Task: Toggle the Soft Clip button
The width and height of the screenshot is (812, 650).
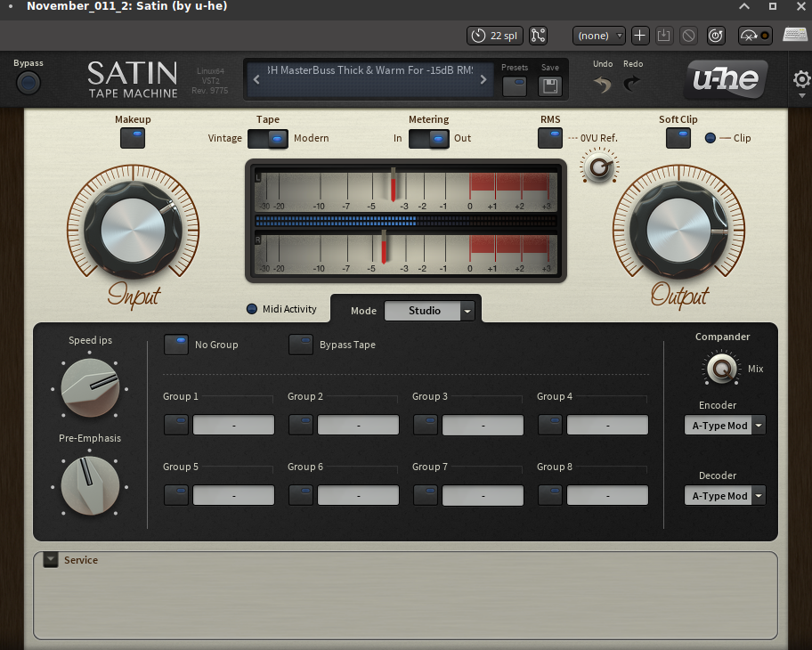Action: coord(678,138)
